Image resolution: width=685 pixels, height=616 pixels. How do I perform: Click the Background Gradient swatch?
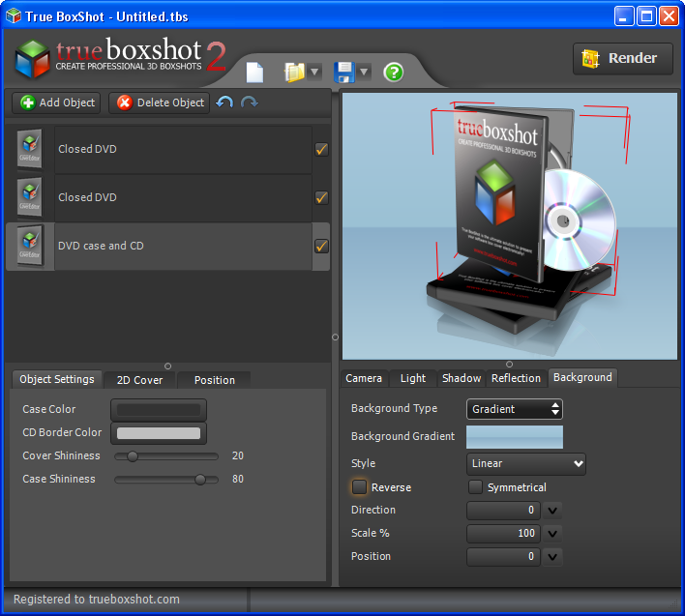tap(515, 436)
